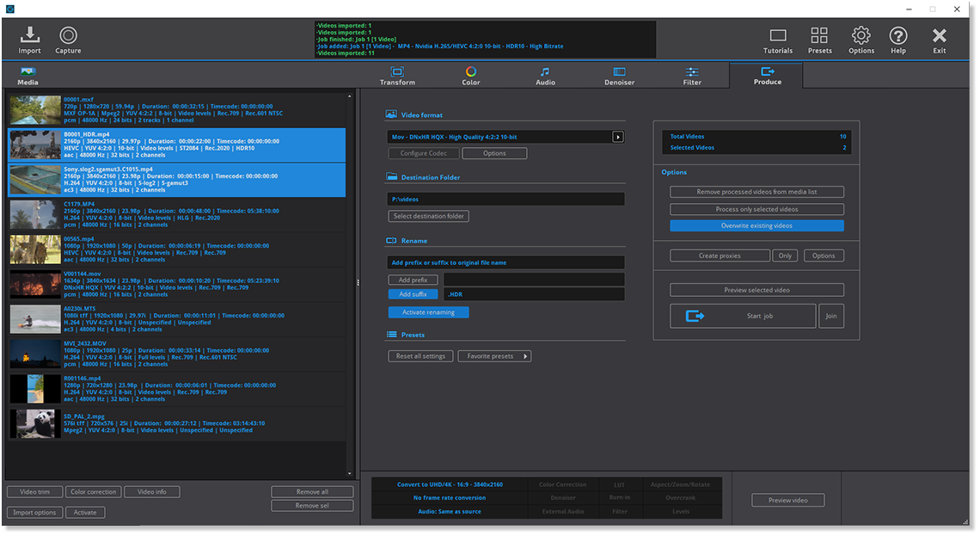Screen dimensions: 980x536
Task: Select the MVI_2432.MOV thumbnail
Action: pos(35,354)
